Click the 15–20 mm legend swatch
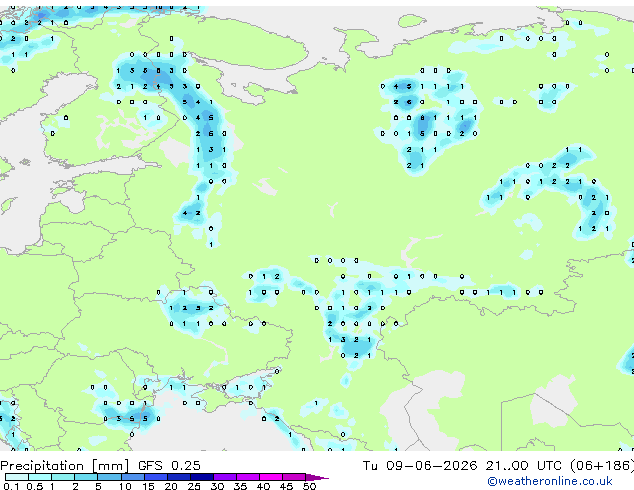This screenshot has width=634, height=490. 155,477
